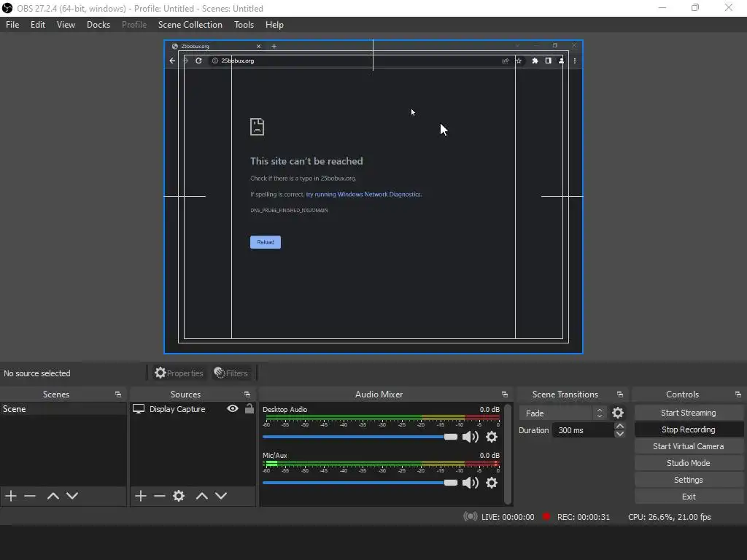Viewport: 747px width, 560px height.
Task: Increase transition duration
Action: click(620, 426)
